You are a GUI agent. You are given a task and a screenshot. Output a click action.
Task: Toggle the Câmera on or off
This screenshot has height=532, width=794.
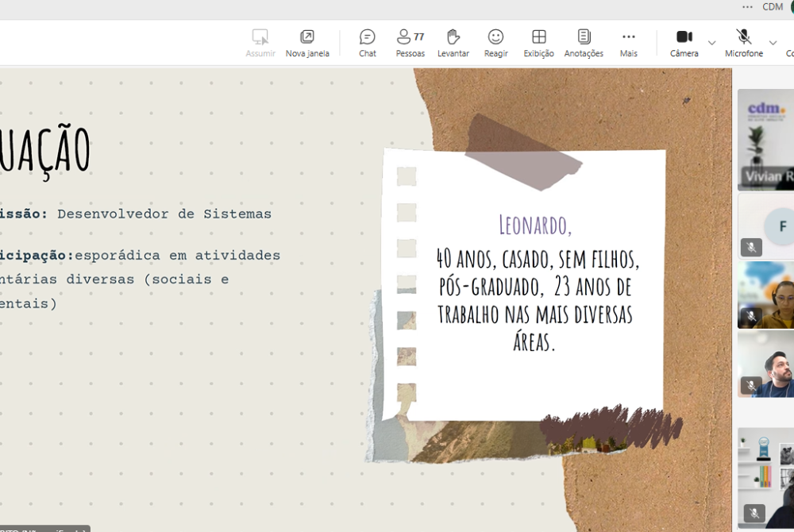click(x=684, y=43)
